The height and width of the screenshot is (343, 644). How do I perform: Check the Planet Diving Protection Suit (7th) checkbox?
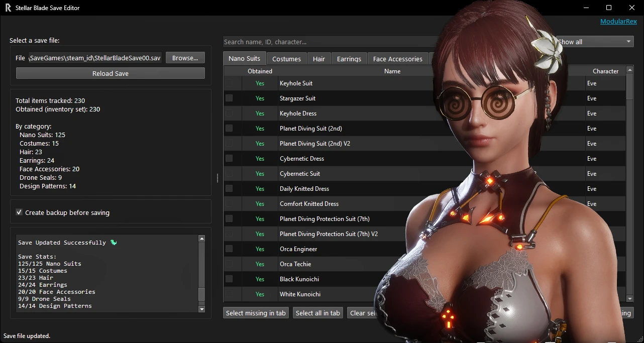coord(229,219)
